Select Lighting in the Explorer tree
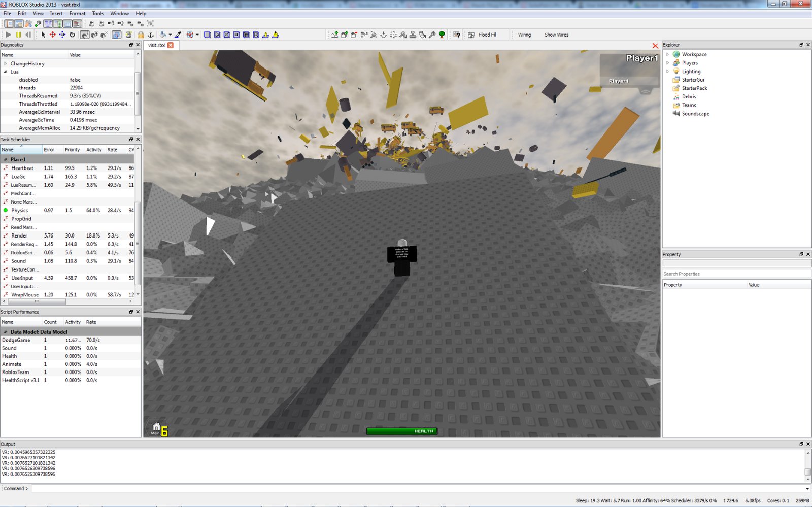The image size is (812, 507). click(x=691, y=72)
